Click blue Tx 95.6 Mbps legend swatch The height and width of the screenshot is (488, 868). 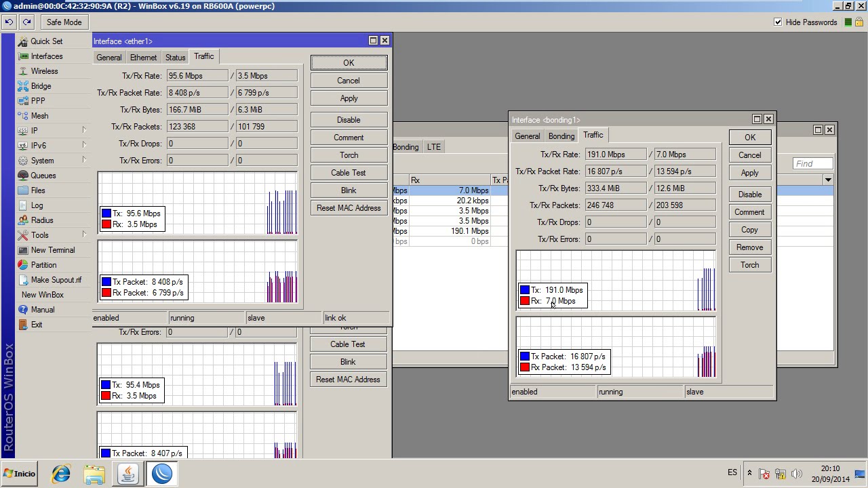pos(106,213)
